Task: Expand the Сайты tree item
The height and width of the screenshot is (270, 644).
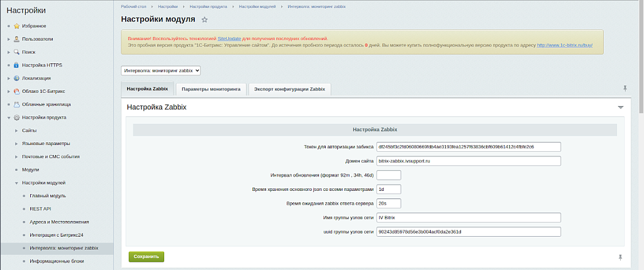Action: click(16, 131)
